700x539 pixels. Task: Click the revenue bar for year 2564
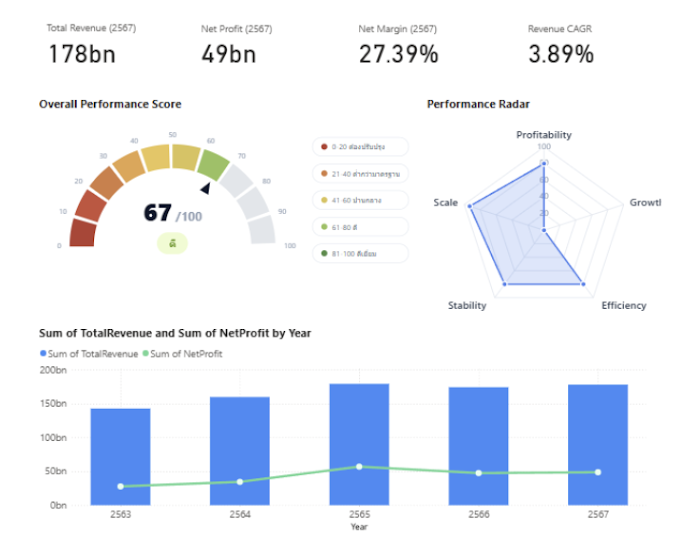pyautogui.click(x=240, y=451)
